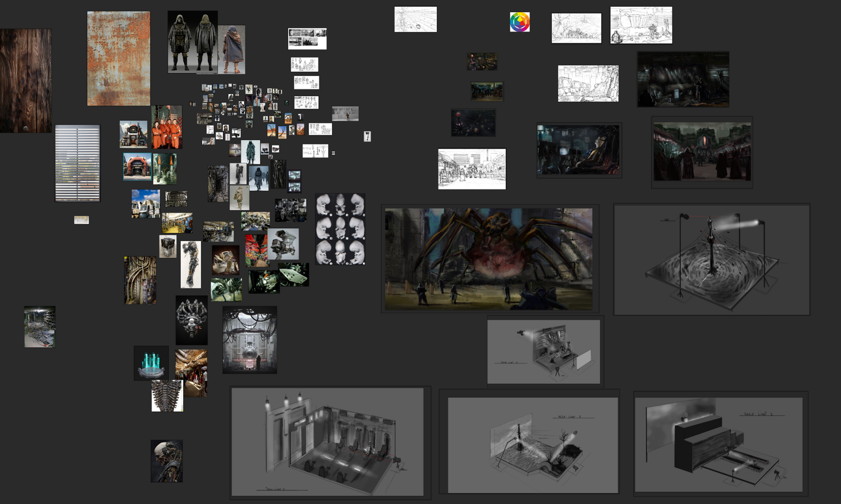This screenshot has height=504, width=841.
Task: Select the dark chamber with hanging cables image
Action: coord(250,340)
